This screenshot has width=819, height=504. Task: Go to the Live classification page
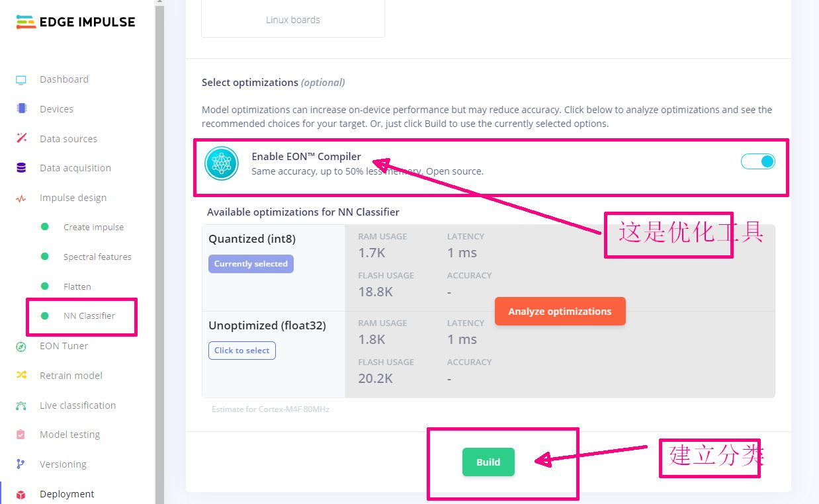pos(77,405)
